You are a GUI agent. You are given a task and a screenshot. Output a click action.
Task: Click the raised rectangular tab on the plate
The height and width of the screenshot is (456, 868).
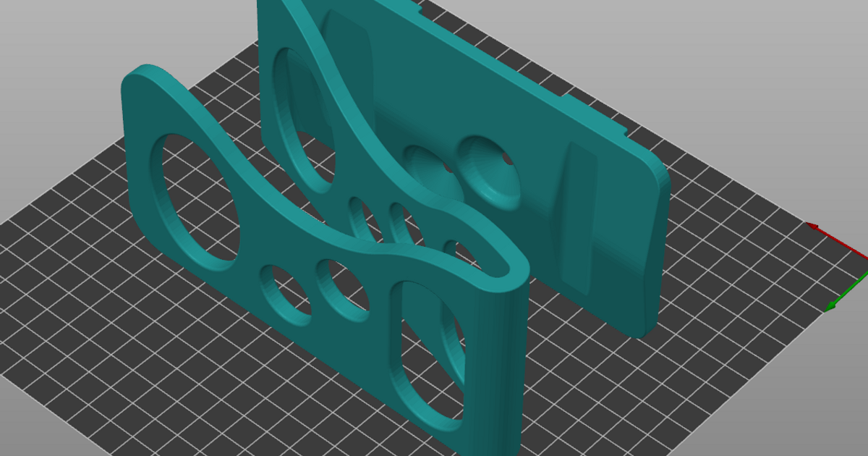pos(579,217)
